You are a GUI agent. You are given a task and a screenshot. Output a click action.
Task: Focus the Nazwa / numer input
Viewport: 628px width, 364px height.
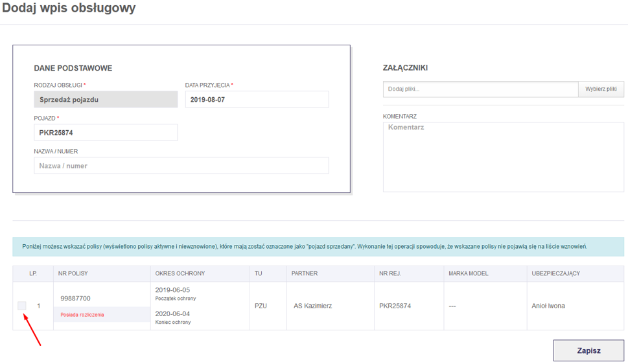pyautogui.click(x=181, y=166)
